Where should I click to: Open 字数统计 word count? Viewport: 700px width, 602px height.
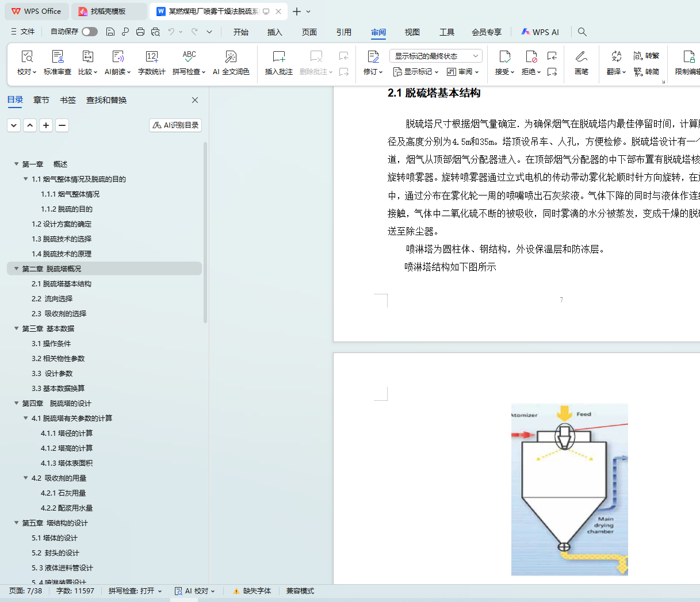tap(151, 63)
